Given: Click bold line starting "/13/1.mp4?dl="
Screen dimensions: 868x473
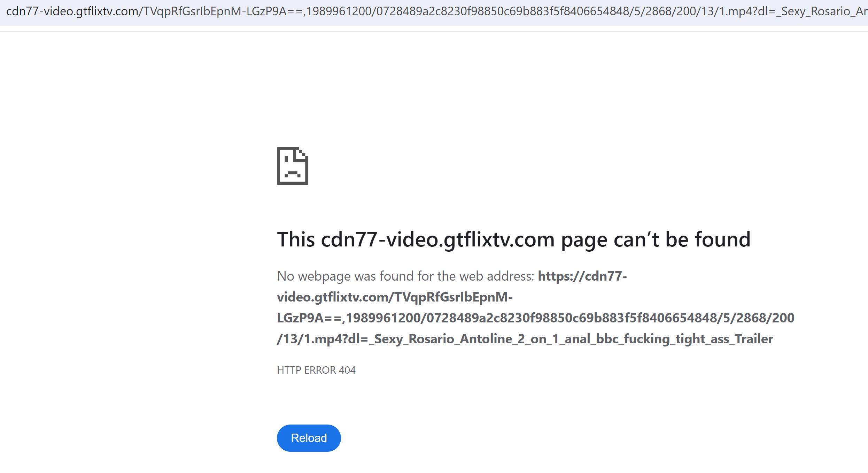Looking at the screenshot, I should coord(525,339).
